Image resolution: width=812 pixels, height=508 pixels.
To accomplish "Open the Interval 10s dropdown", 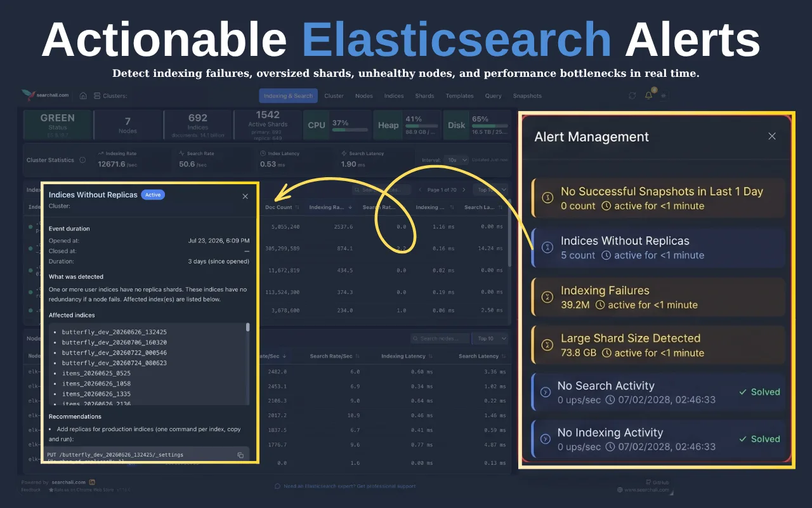I will (456, 160).
